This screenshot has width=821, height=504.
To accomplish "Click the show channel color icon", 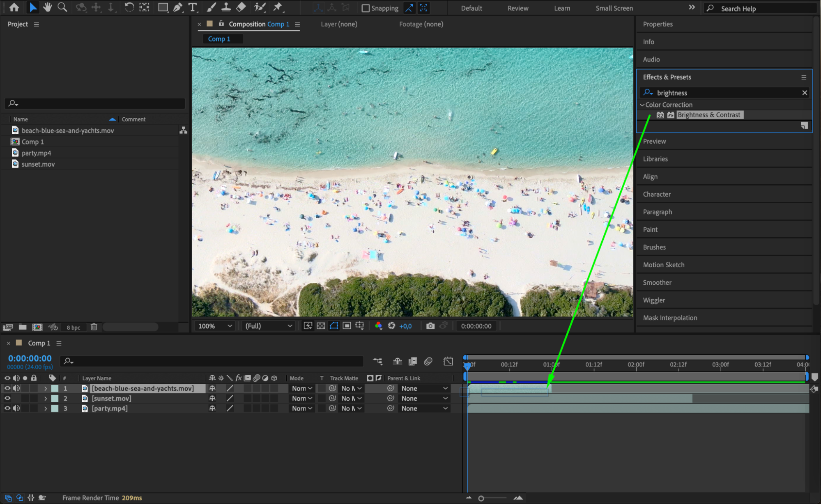I will click(x=378, y=326).
